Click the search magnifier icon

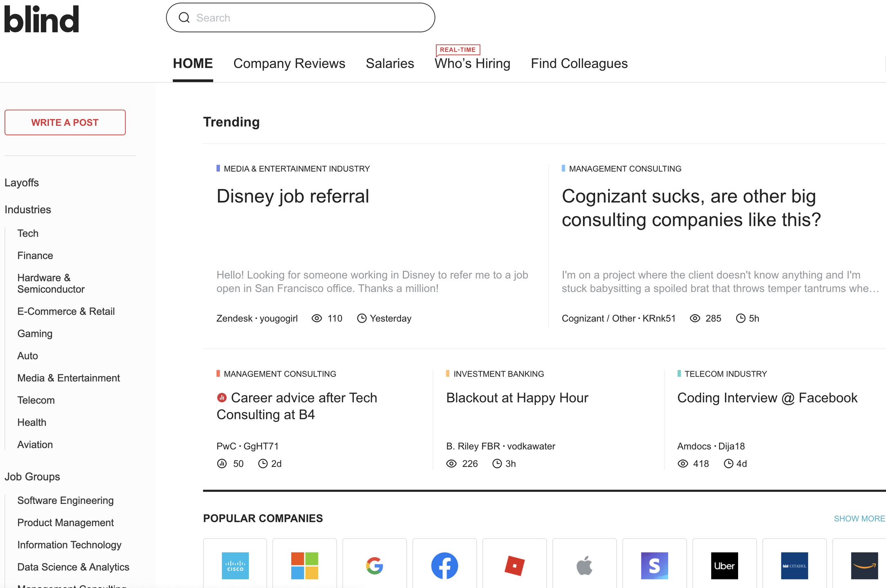(x=184, y=18)
